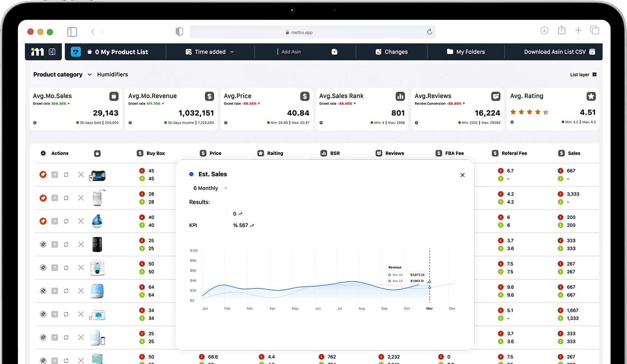Open external link for row with Buy Box 28
This screenshot has height=364, width=627.
tap(54, 198)
